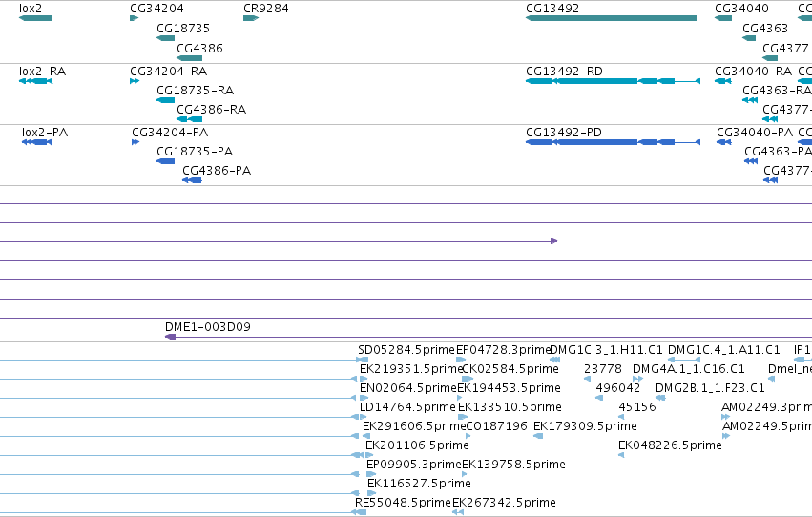Click protein CG18735-PA label
This screenshot has width=812, height=517.
tap(195, 151)
